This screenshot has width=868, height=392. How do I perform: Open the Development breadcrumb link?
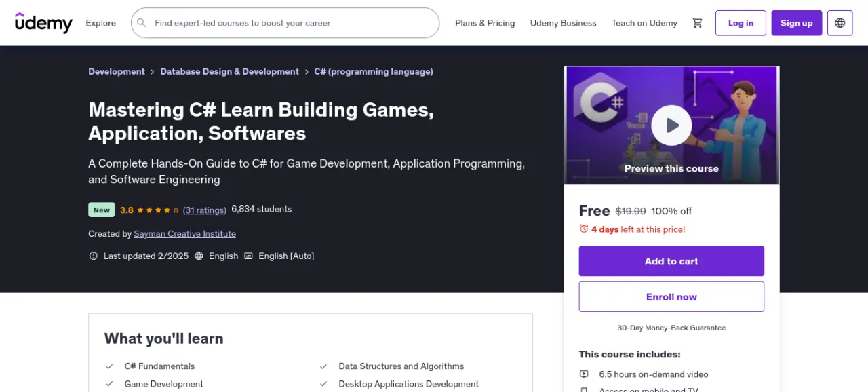[117, 71]
